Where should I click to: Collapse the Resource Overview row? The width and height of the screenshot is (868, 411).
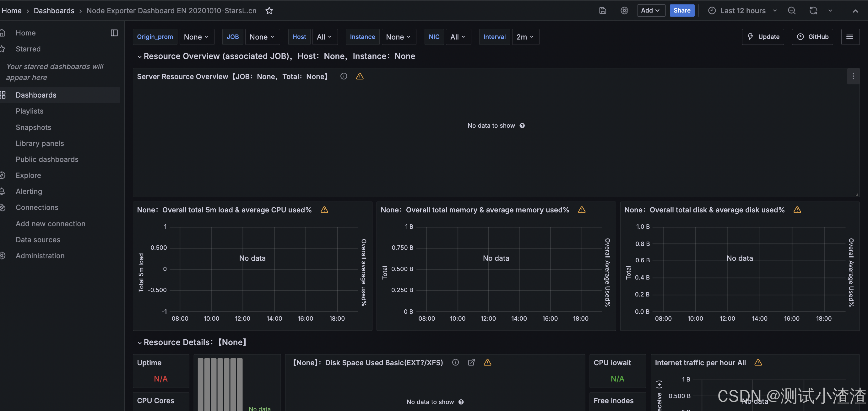pos(139,56)
